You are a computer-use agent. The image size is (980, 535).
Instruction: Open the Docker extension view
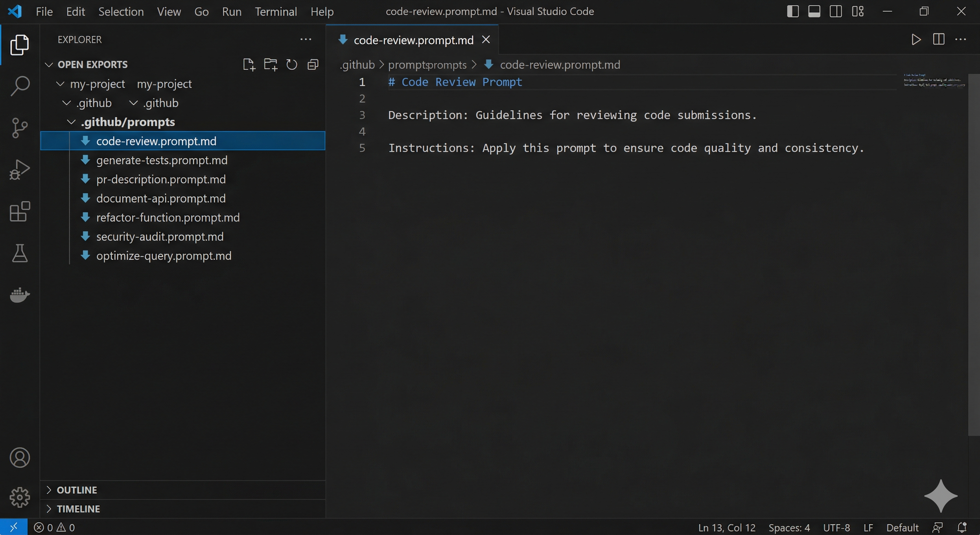click(x=19, y=295)
